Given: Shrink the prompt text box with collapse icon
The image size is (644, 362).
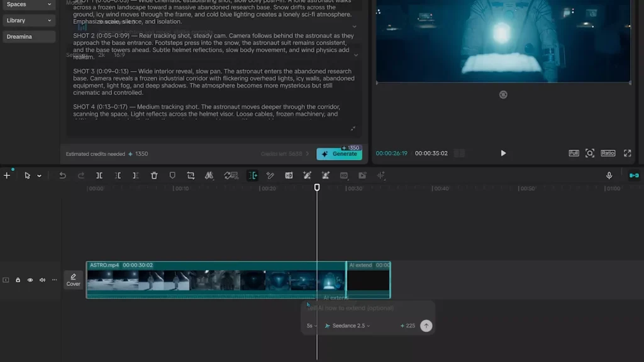Looking at the screenshot, I should click(353, 129).
